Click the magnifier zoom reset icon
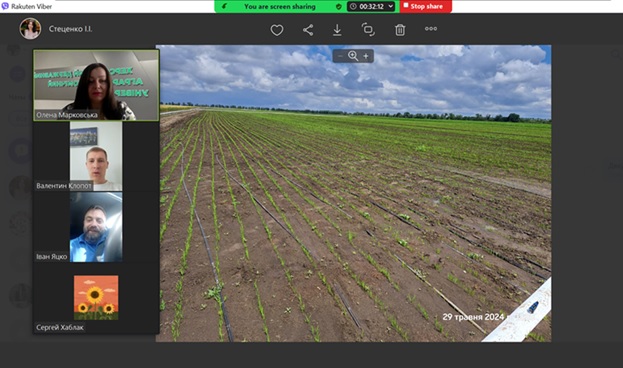Image resolution: width=623 pixels, height=368 pixels. [x=353, y=56]
